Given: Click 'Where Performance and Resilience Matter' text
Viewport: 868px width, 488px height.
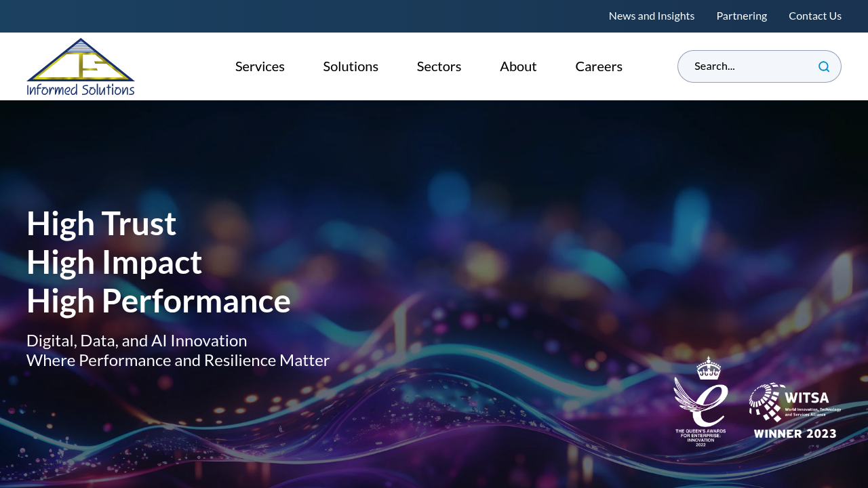Looking at the screenshot, I should pyautogui.click(x=178, y=361).
